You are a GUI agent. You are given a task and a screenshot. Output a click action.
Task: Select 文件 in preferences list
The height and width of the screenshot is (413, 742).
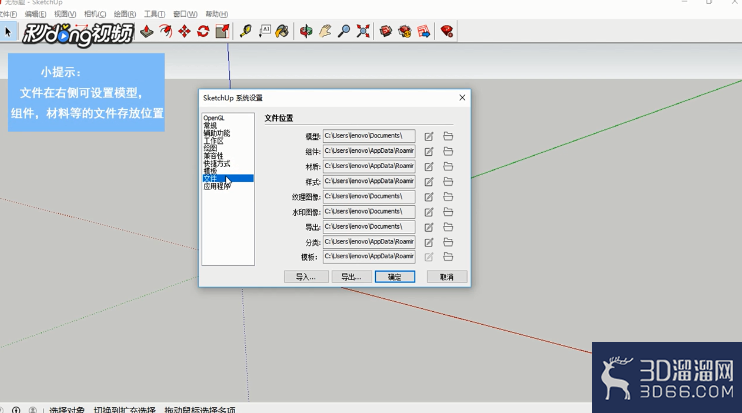[228, 178]
